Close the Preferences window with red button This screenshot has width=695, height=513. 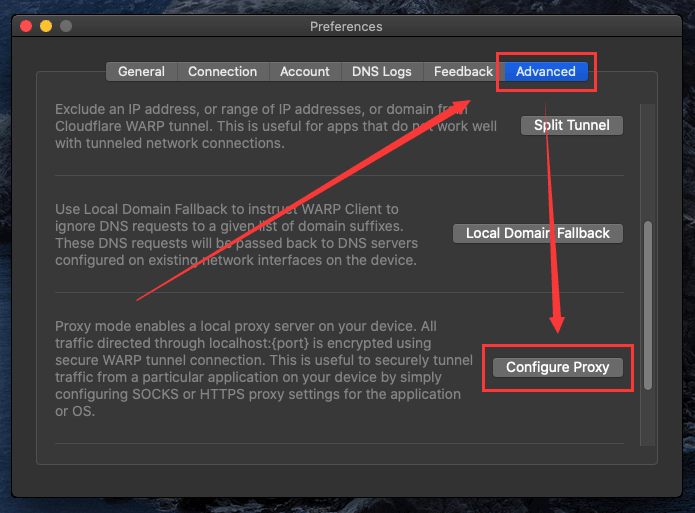[x=26, y=26]
